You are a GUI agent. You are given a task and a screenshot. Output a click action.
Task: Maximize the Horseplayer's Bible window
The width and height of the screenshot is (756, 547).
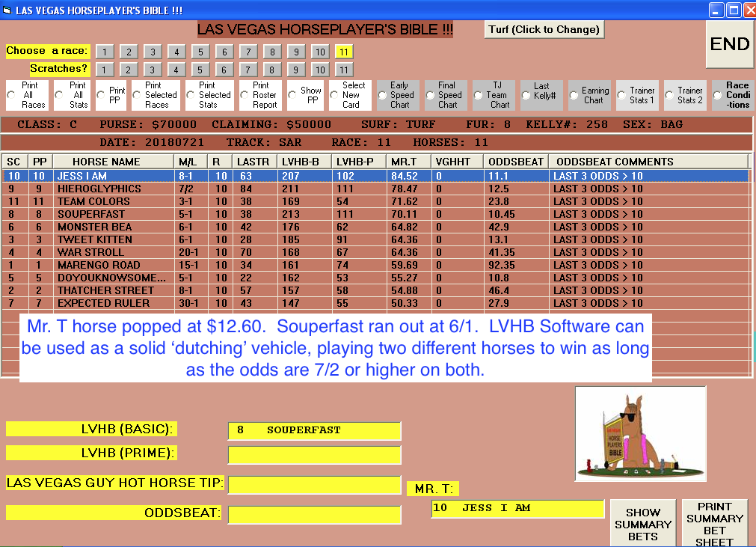click(x=734, y=10)
